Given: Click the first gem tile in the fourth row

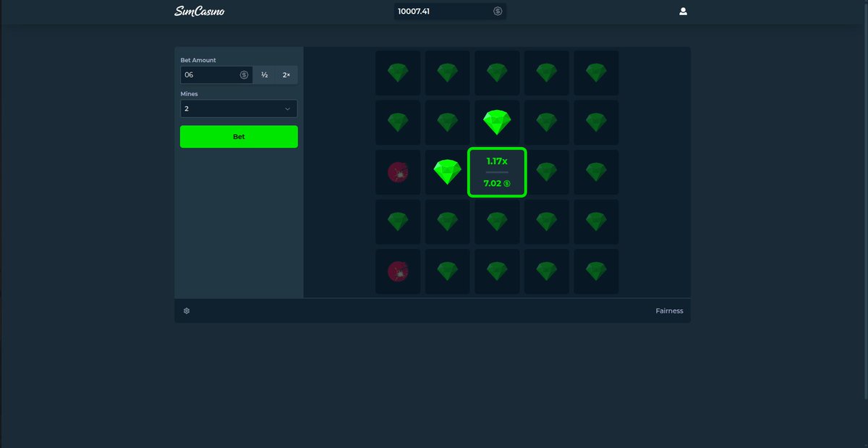Looking at the screenshot, I should (398, 221).
